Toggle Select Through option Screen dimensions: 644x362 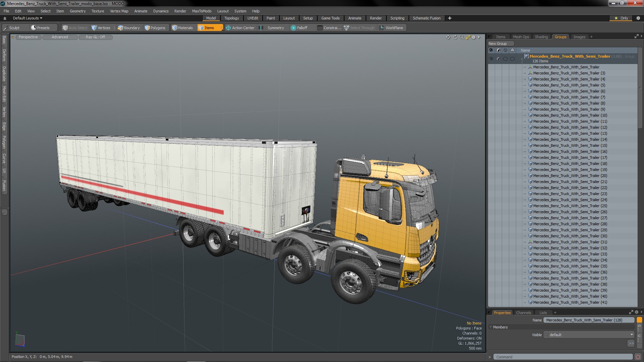coord(359,28)
